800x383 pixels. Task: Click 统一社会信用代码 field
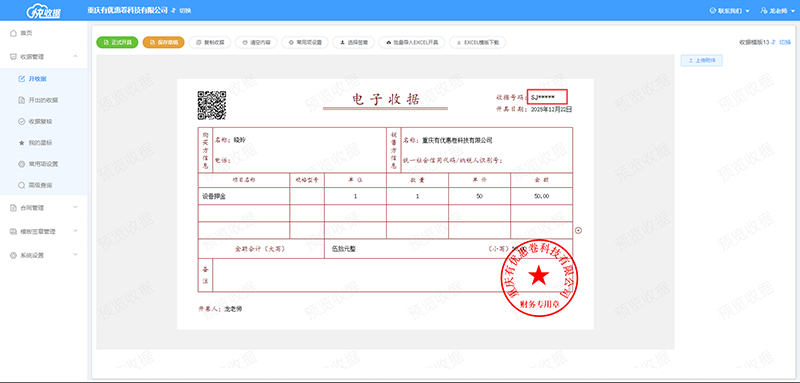[537, 160]
